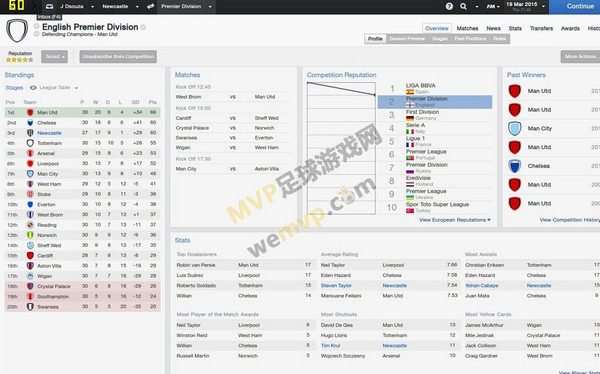Viewport: 600px width, 374px height.
Task: Click the swap arrows icon before Premier Division
Action: [151, 7]
